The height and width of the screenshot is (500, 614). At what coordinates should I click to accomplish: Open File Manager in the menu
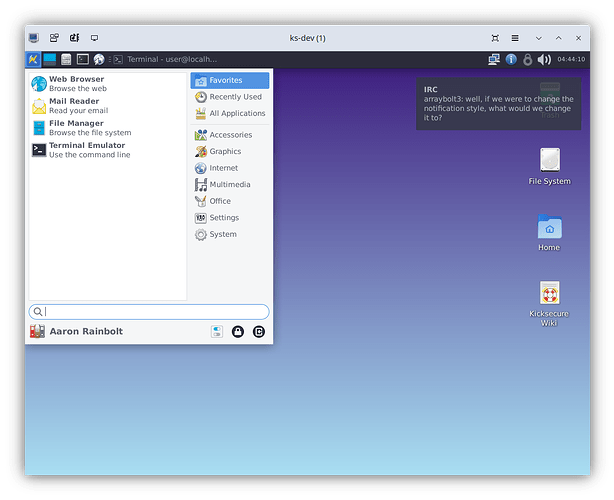75,127
